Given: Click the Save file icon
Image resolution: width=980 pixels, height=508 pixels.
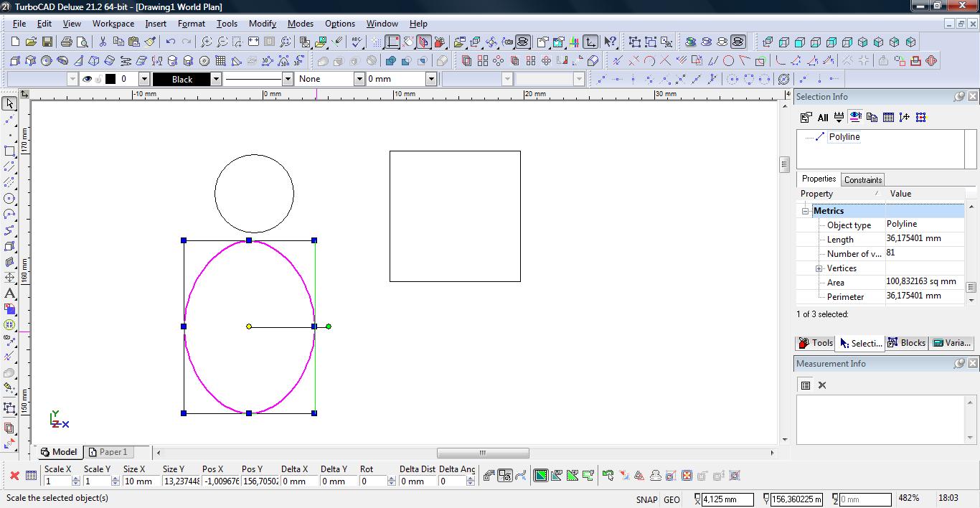Looking at the screenshot, I should pyautogui.click(x=47, y=42).
